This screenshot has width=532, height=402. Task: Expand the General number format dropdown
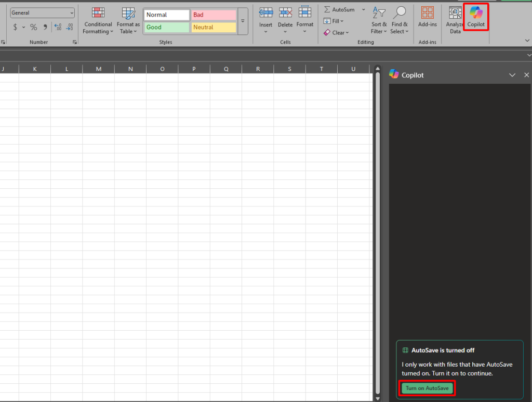pos(71,13)
